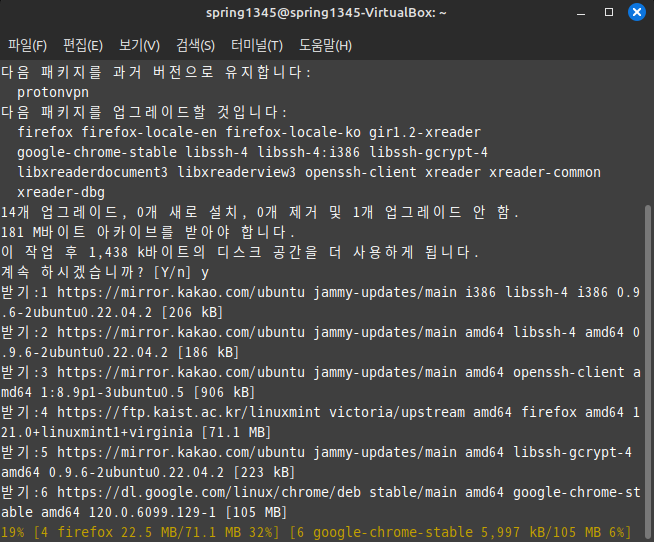Image resolution: width=654 pixels, height=542 pixels.
Task: Click the firefox-locale-ko package name
Action: 293,132
